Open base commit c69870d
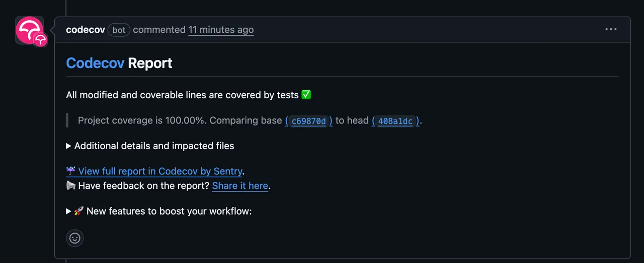 pyautogui.click(x=309, y=121)
